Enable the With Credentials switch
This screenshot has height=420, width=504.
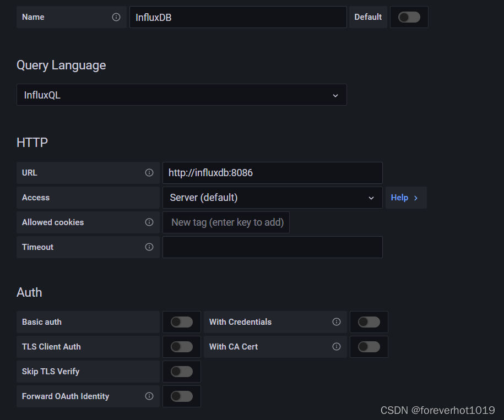click(368, 322)
